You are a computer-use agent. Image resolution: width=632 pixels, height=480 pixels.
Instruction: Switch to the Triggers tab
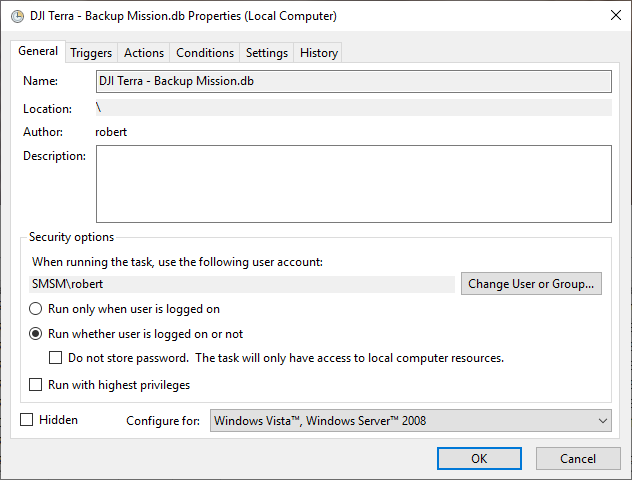pyautogui.click(x=91, y=53)
